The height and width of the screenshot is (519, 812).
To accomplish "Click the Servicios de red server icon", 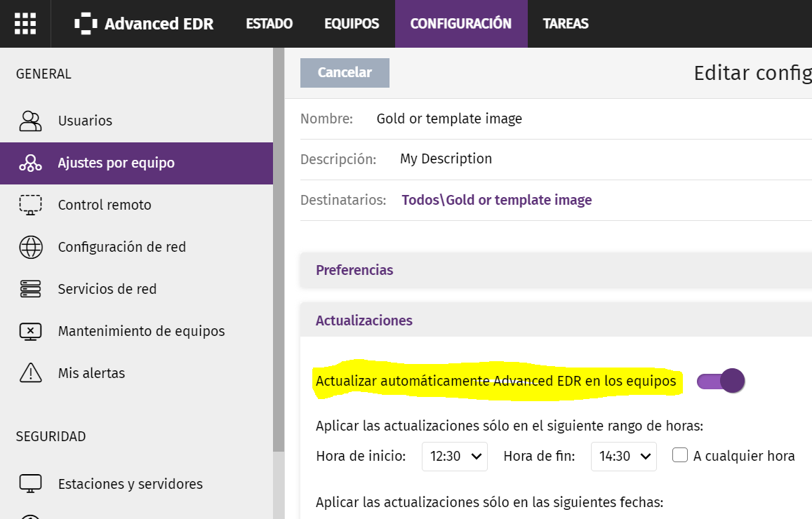I will point(31,289).
